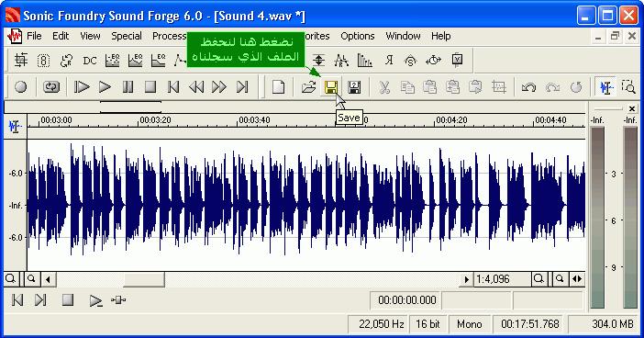Create a new sound file
The image size is (644, 338).
[279, 86]
